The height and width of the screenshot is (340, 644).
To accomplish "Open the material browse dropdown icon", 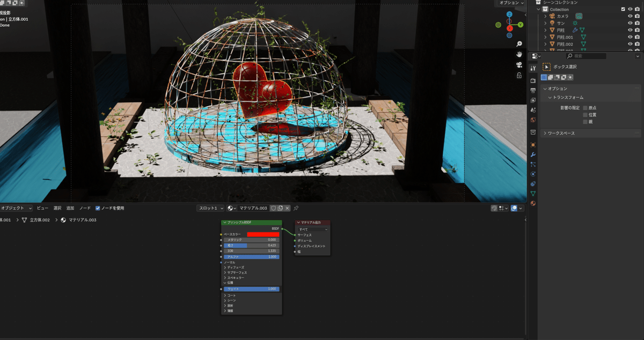I will pos(232,208).
